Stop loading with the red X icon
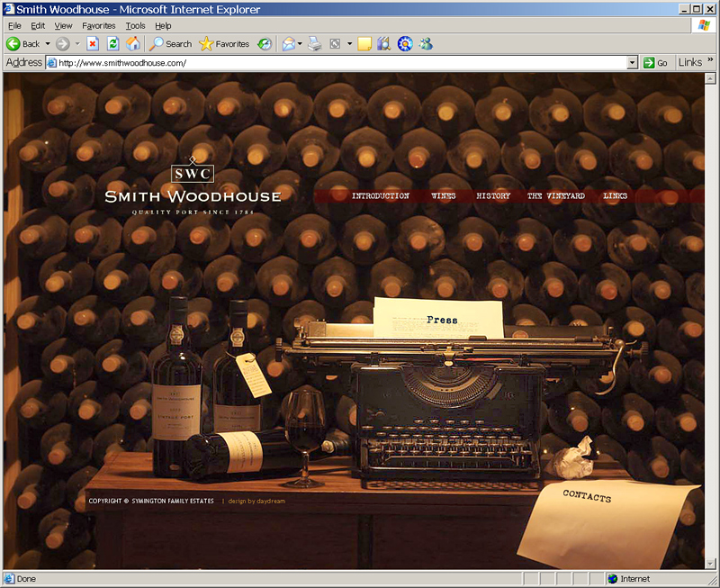720x588 pixels. 93,44
